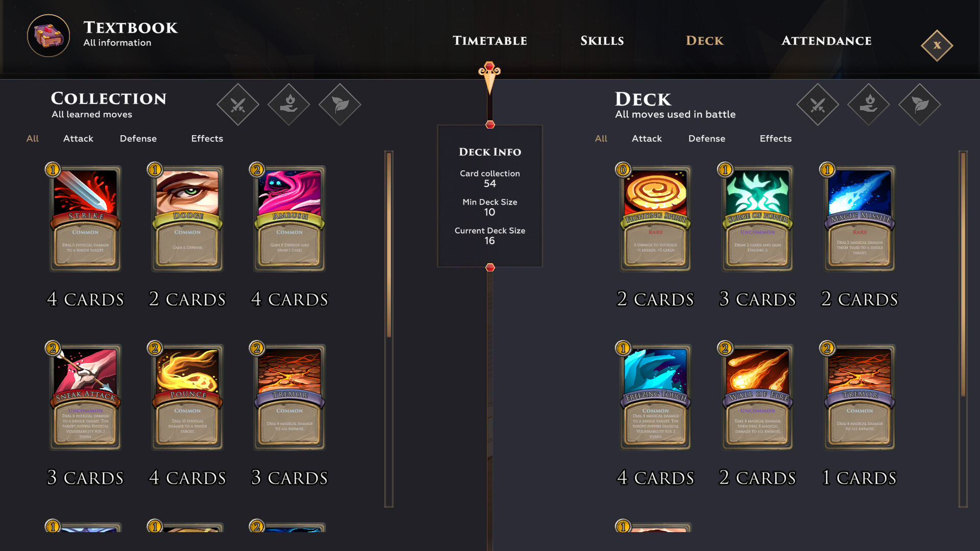The height and width of the screenshot is (551, 980).
Task: Switch to the Skills tab
Action: [602, 41]
